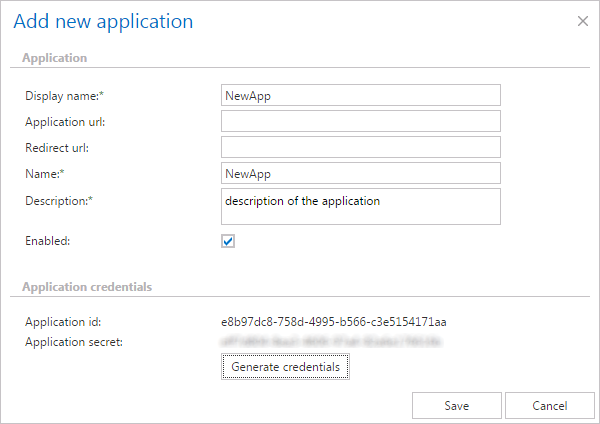Click the Redirect url label

click(57, 148)
